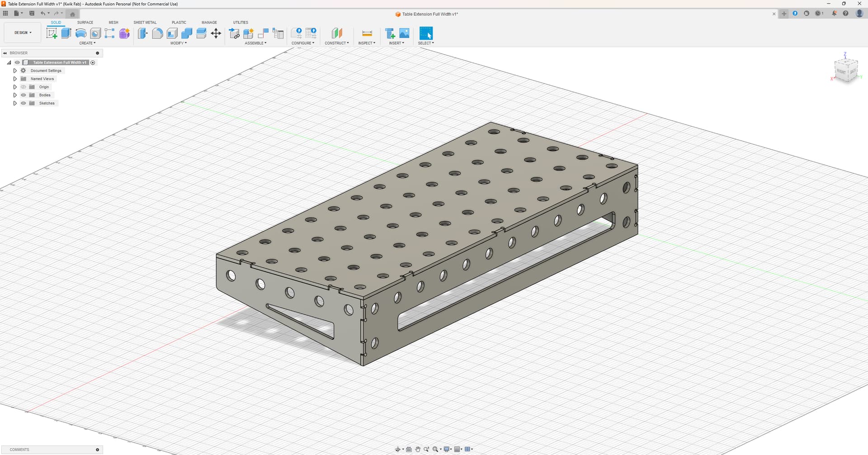The width and height of the screenshot is (868, 455).
Task: Click the Measure tool under Inspect
Action: coord(367,33)
